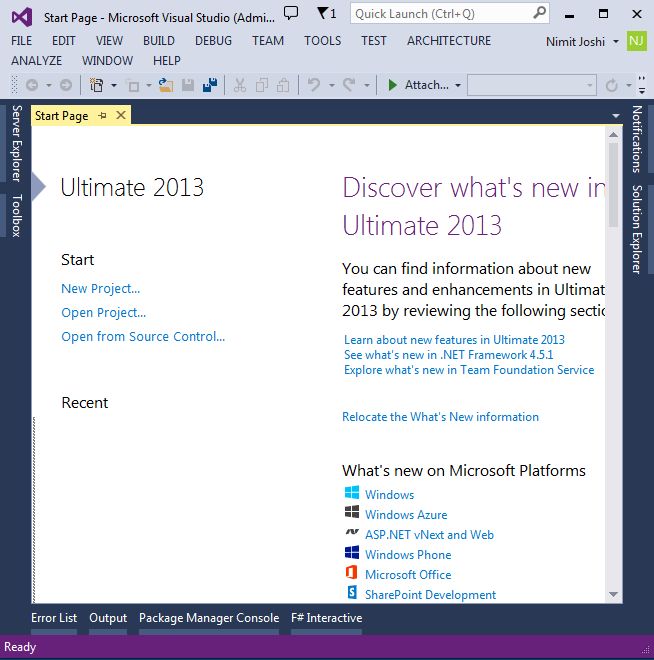Click the green Start debugging arrow
The width and height of the screenshot is (654, 660).
[x=392, y=85]
